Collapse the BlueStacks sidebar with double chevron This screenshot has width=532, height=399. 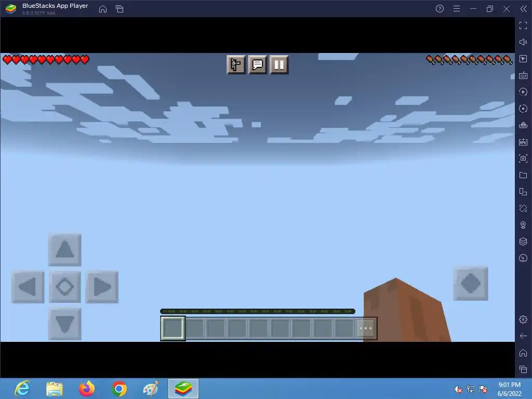click(x=524, y=9)
